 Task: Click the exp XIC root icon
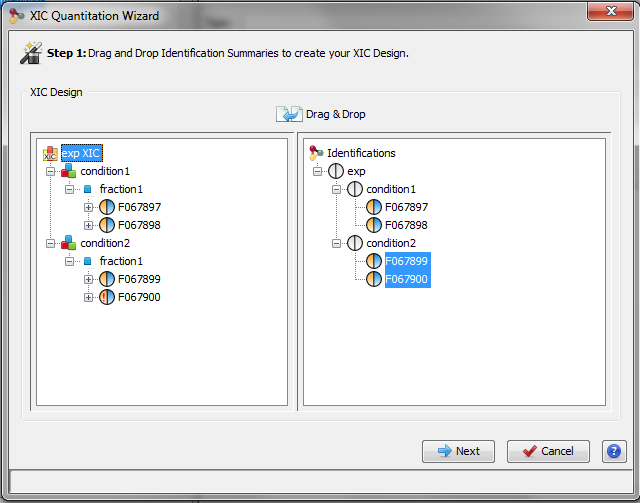click(50, 153)
